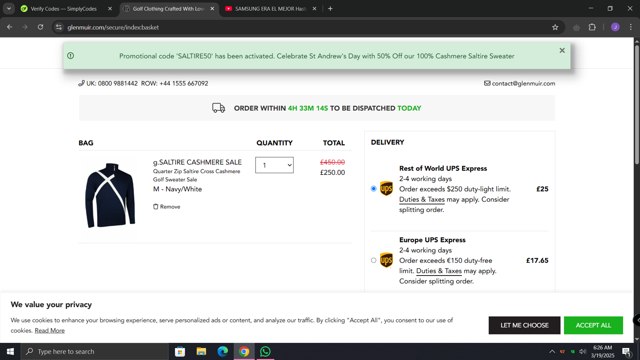Click Let Me Choose cookie button
640x360 pixels.
point(524,325)
